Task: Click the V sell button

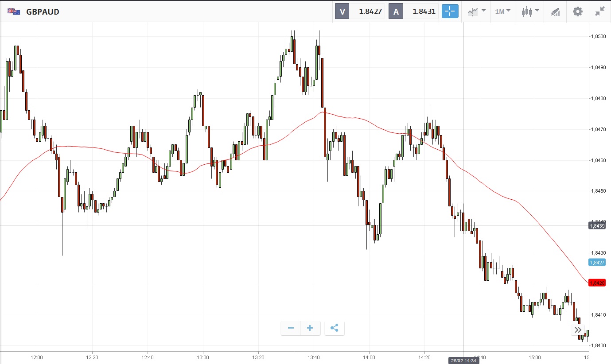Action: (342, 12)
